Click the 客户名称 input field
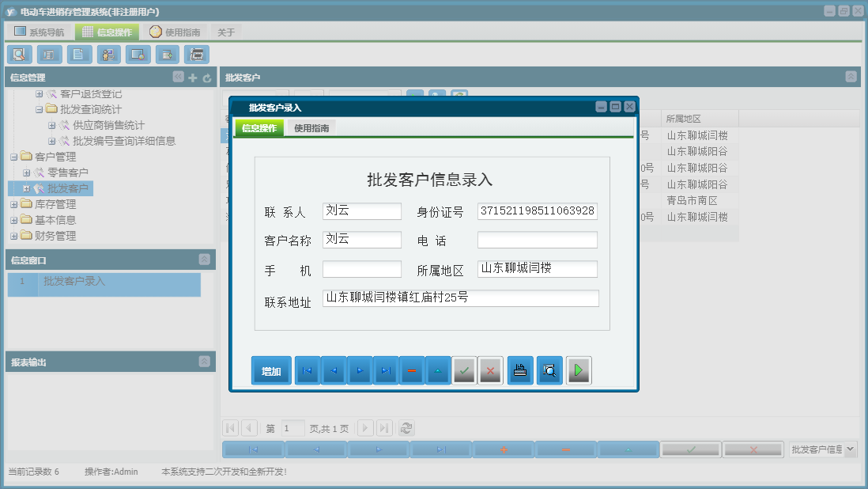This screenshot has width=868, height=489. click(362, 240)
